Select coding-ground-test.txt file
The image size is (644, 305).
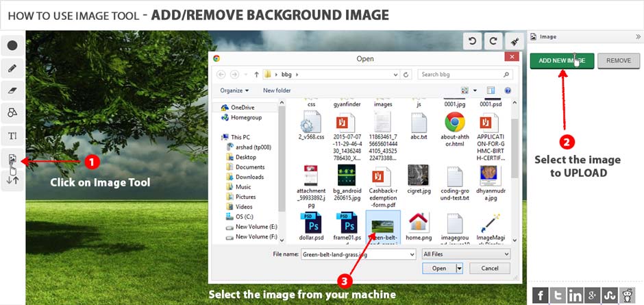click(454, 183)
